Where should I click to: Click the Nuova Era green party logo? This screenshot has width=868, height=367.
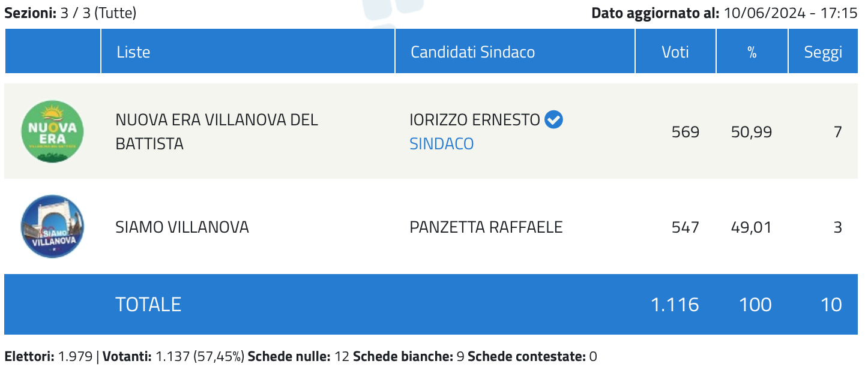click(52, 131)
